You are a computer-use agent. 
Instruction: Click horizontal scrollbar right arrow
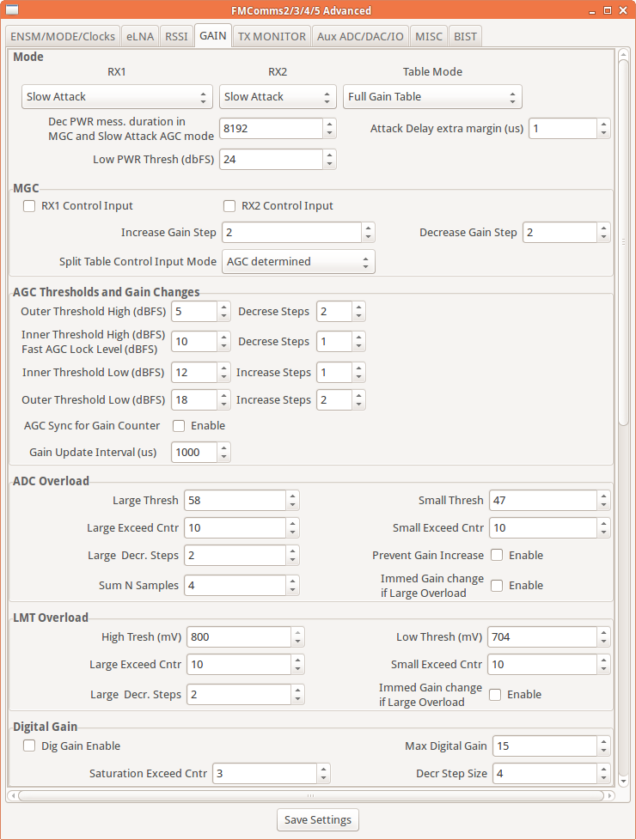pos(609,795)
